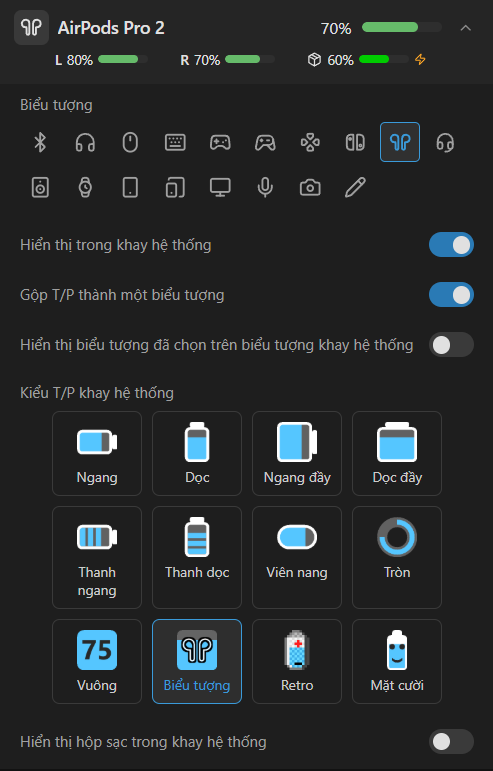Select the Vuông 75 square style
The width and height of the screenshot is (493, 771).
97,661
